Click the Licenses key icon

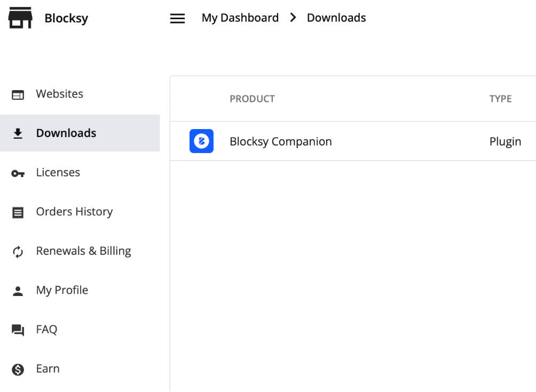coord(18,173)
